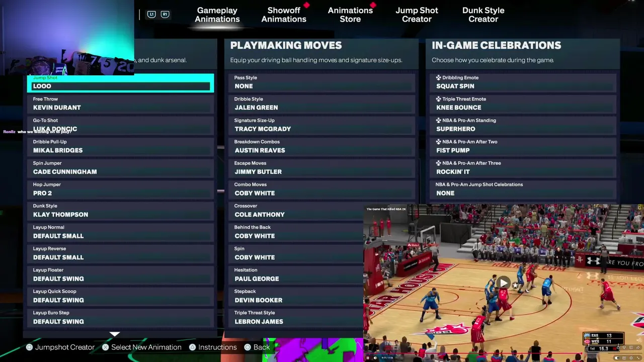Viewport: 644px width, 362px height.
Task: Select the Triple Threat Emote Knee Bounce row
Action: pyautogui.click(x=523, y=104)
